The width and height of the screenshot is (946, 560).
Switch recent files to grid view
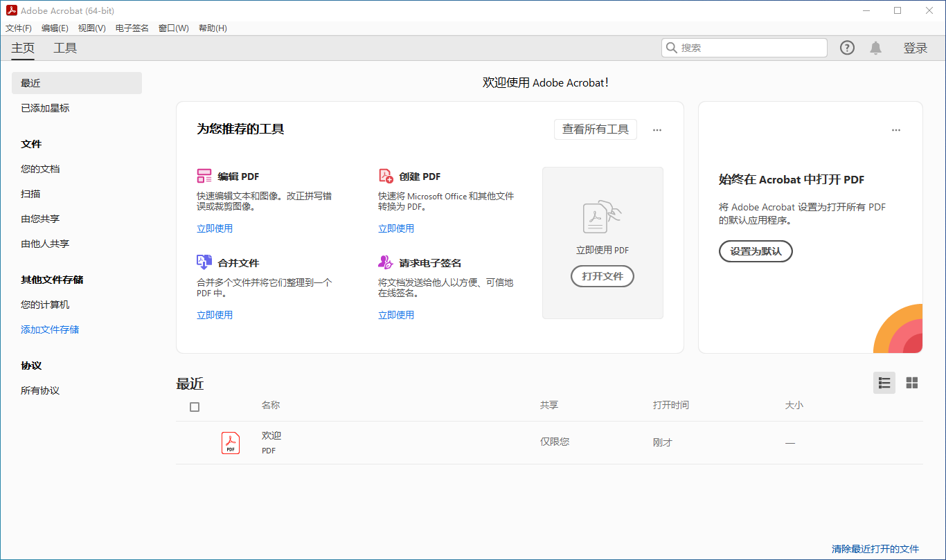(912, 382)
